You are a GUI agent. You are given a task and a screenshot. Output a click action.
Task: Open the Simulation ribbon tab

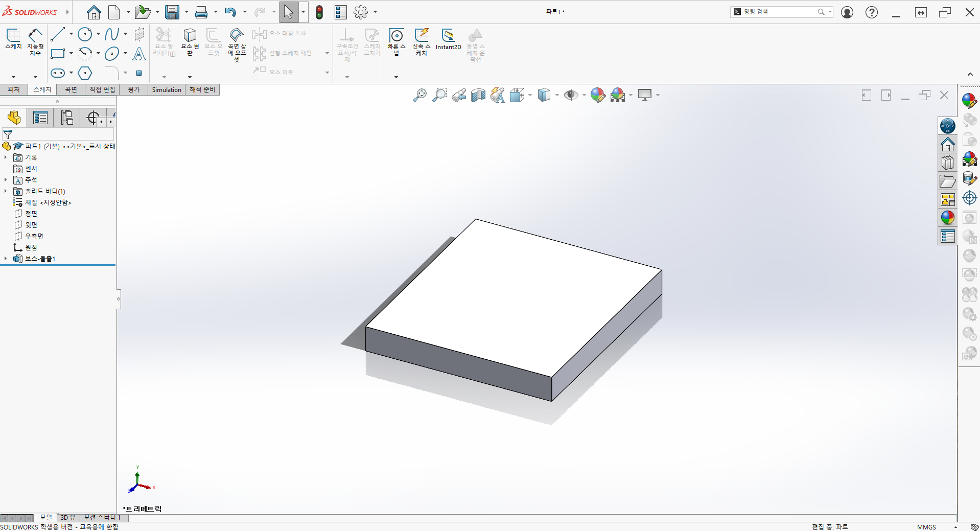pyautogui.click(x=167, y=89)
